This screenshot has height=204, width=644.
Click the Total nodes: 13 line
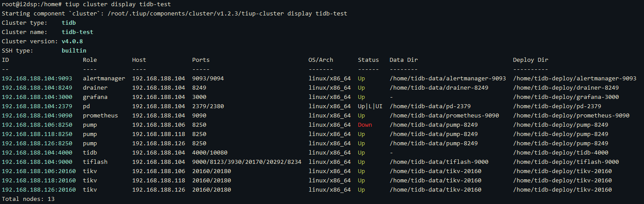(28, 199)
